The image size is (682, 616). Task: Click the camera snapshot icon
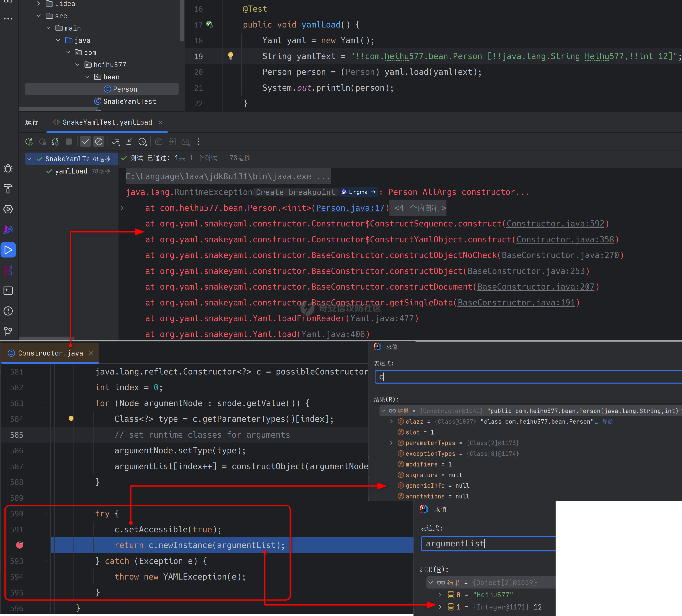(x=159, y=142)
